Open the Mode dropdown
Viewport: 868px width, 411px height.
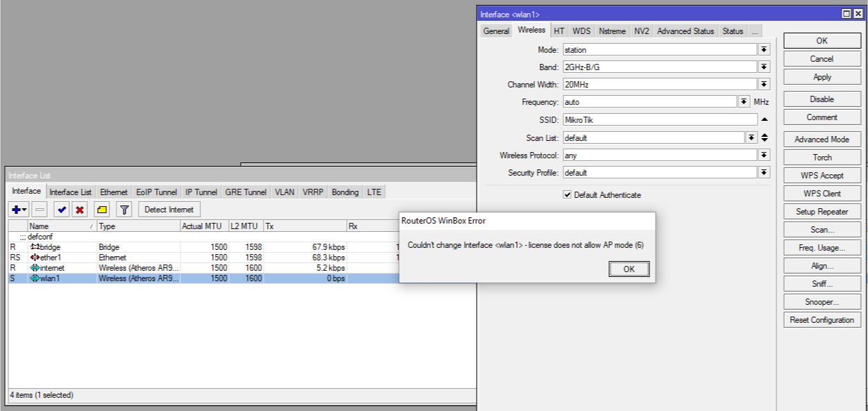point(764,50)
